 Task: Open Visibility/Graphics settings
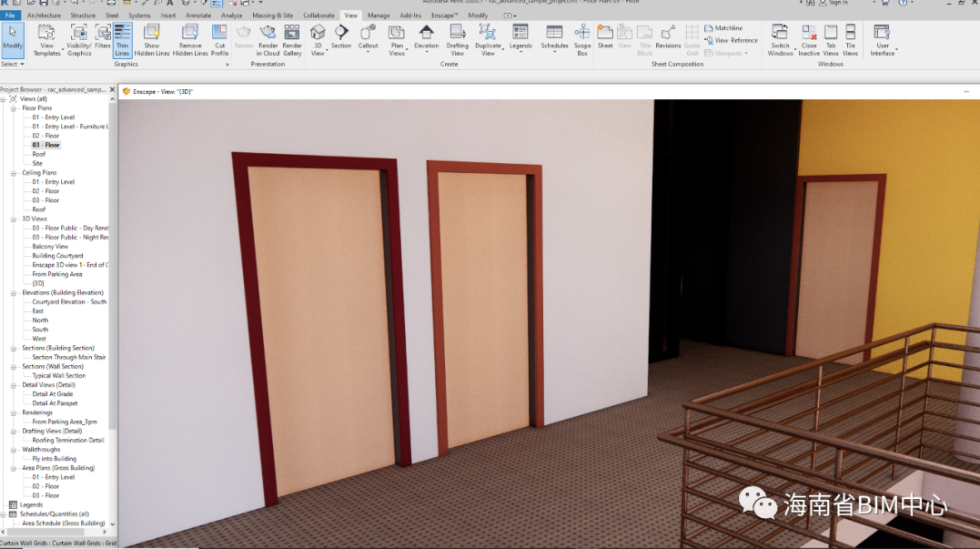pos(79,39)
